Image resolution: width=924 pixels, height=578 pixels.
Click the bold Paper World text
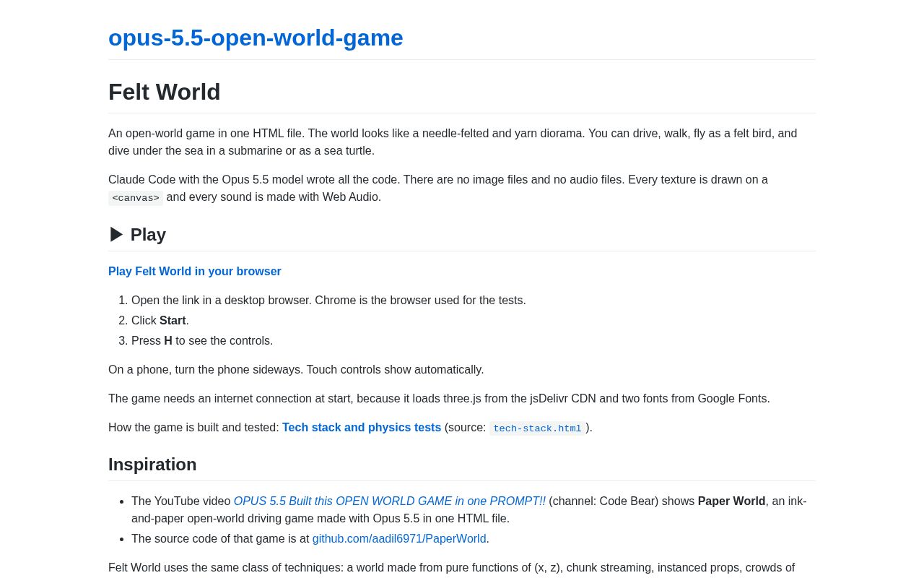coord(731,501)
